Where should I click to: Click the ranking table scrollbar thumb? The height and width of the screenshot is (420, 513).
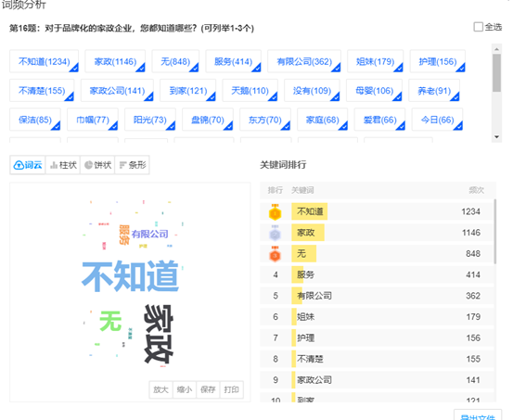coord(495,231)
